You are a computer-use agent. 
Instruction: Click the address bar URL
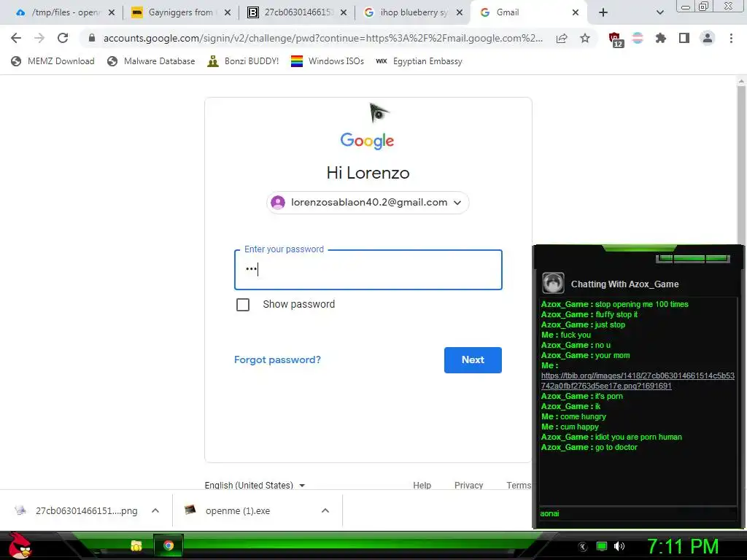click(x=322, y=38)
